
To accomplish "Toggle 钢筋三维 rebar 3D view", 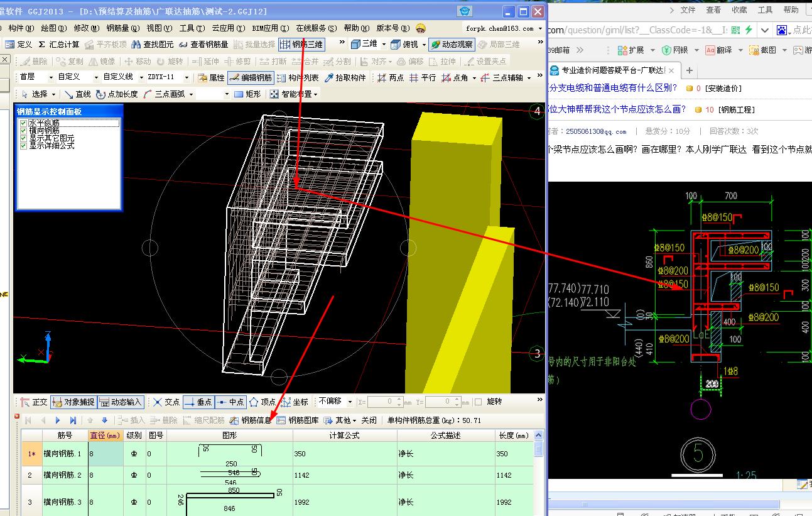I will pos(302,45).
